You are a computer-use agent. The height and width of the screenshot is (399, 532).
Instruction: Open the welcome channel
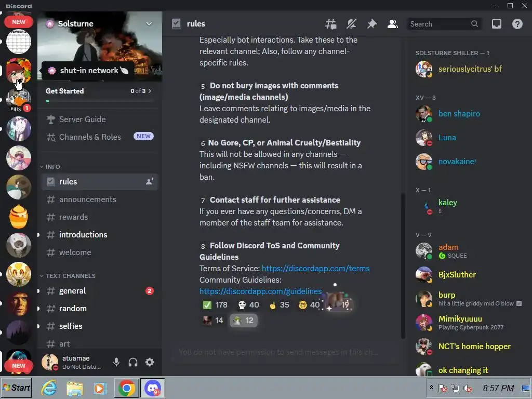tap(99, 252)
